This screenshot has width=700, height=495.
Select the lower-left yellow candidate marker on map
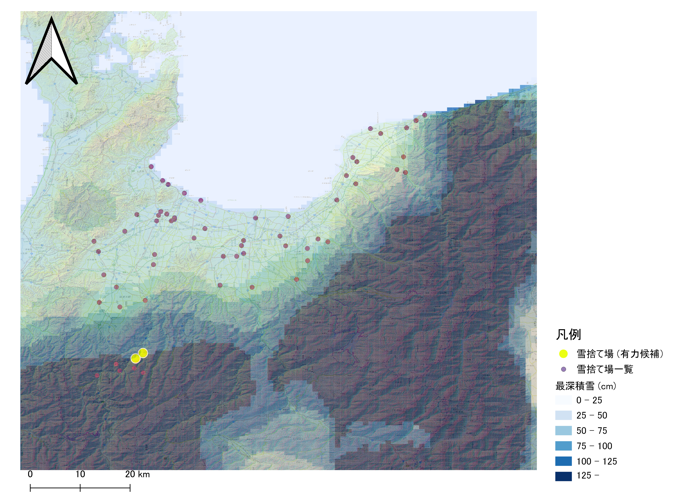click(135, 358)
